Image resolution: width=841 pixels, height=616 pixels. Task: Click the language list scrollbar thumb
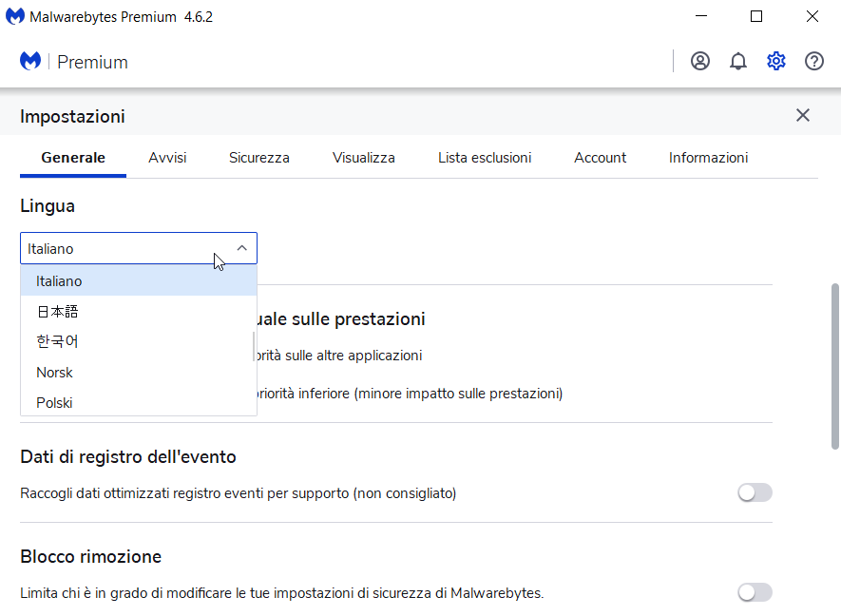click(x=253, y=346)
